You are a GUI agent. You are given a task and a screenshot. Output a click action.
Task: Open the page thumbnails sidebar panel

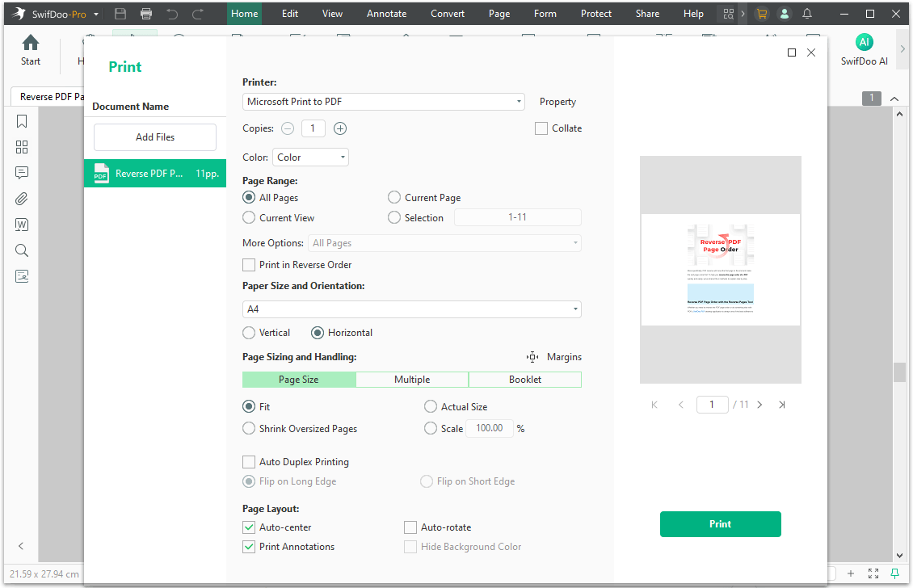coord(22,147)
